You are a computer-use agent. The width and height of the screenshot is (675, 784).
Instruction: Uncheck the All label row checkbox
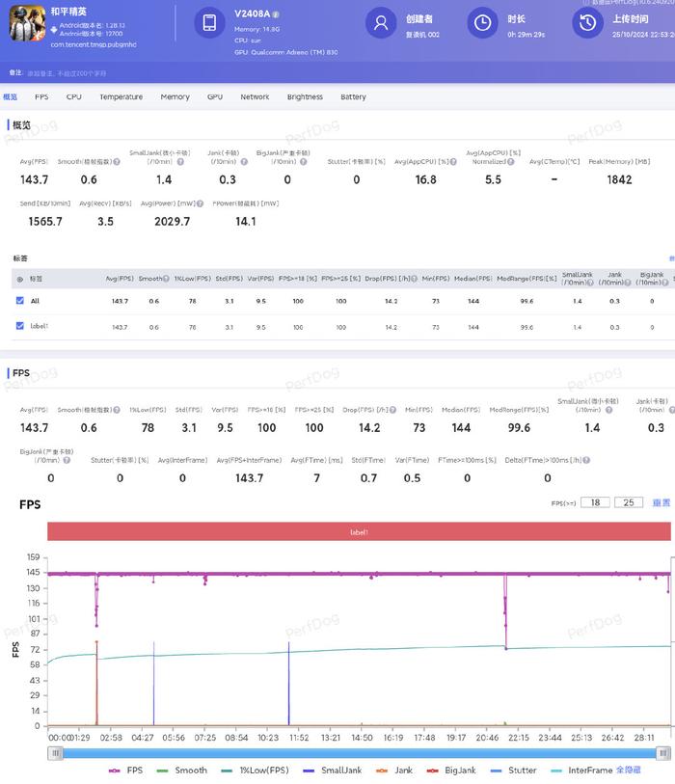pos(20,301)
